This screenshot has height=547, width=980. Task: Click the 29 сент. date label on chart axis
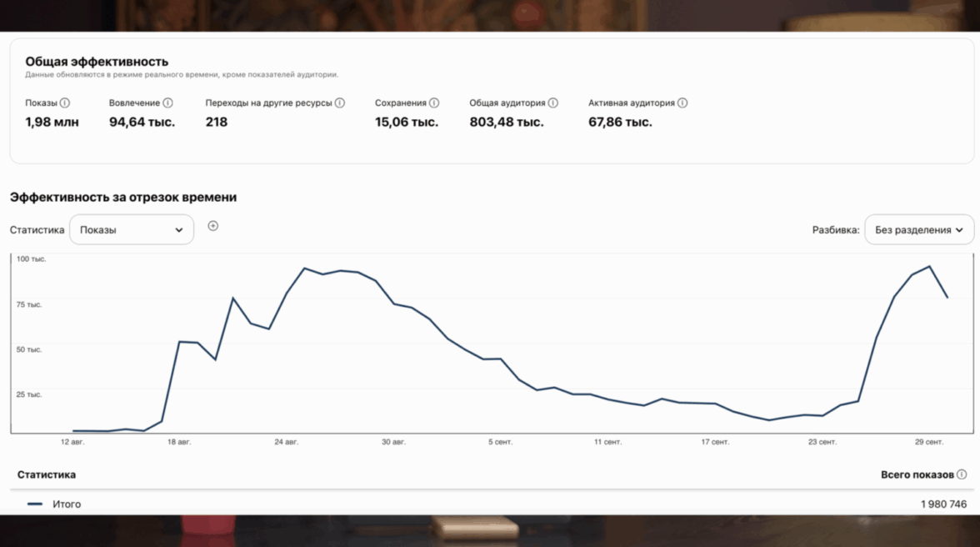coord(929,442)
